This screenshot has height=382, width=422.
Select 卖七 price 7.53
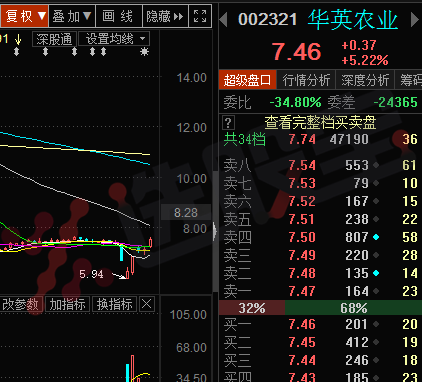pos(302,183)
